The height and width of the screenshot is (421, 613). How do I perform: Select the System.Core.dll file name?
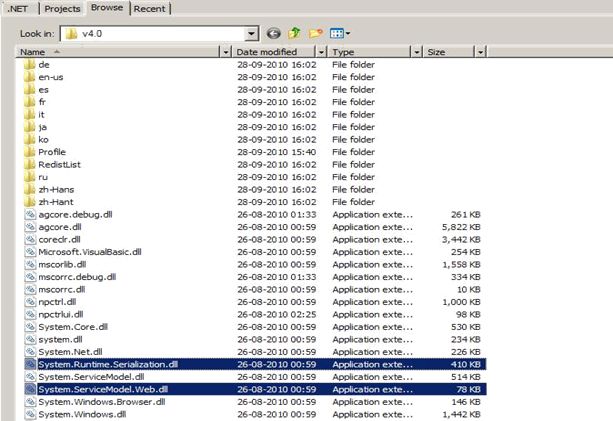[73, 327]
